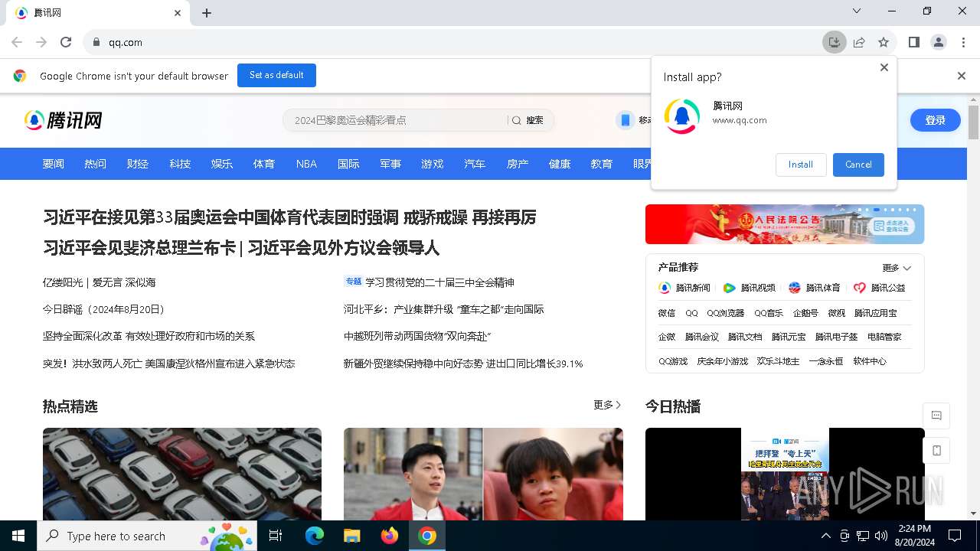Open 汽车 navigation tab

tap(475, 164)
